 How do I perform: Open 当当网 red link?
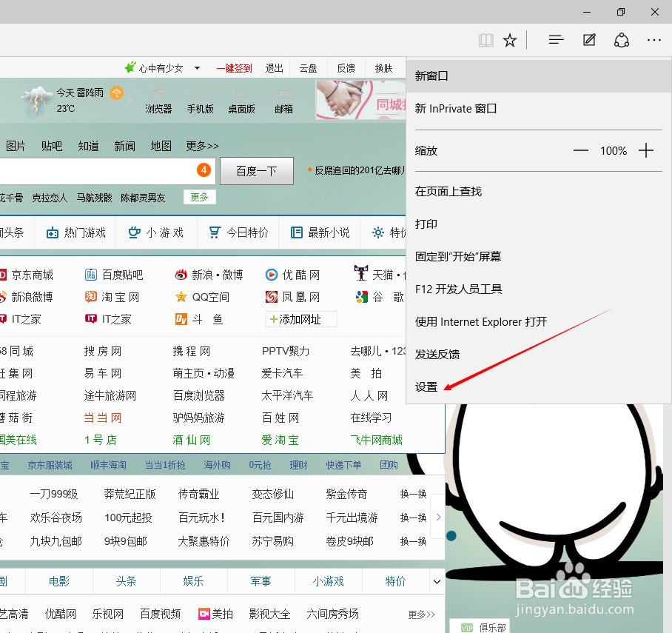pyautogui.click(x=103, y=418)
